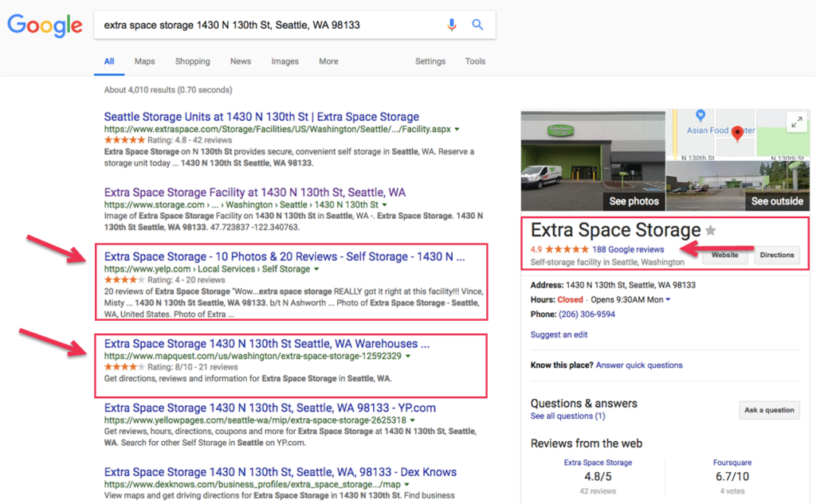
Task: Open dropdown arrow beside mapquest.com URL
Action: [408, 357]
